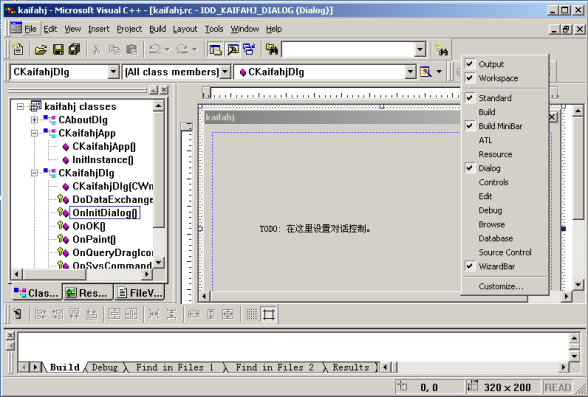Screen dimensions: 588x397
Task: Click the Save All icon
Action: [x=74, y=49]
